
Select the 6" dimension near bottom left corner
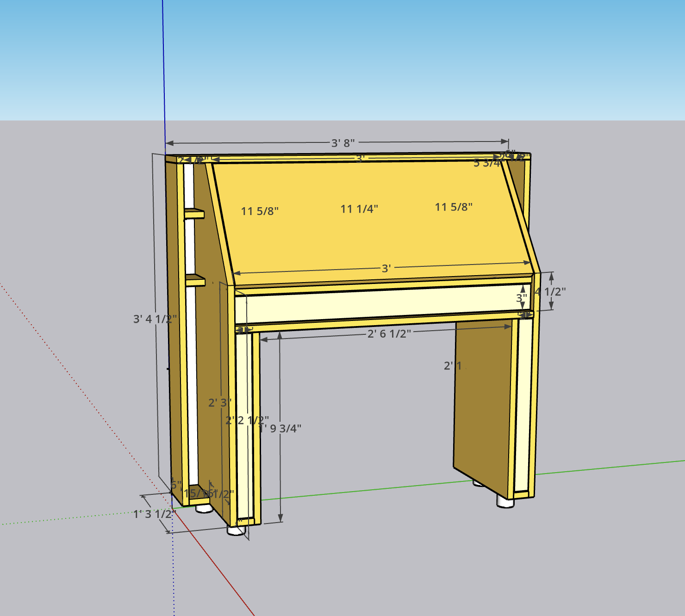point(176,485)
